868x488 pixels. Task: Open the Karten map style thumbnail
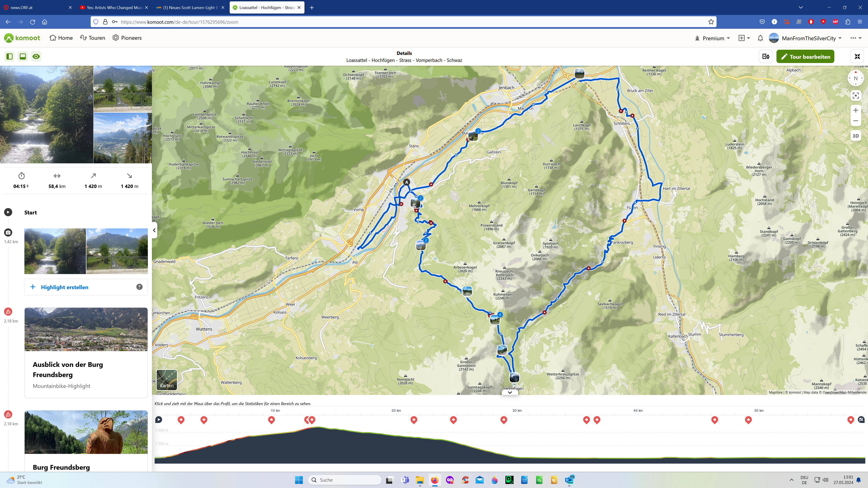click(x=167, y=380)
